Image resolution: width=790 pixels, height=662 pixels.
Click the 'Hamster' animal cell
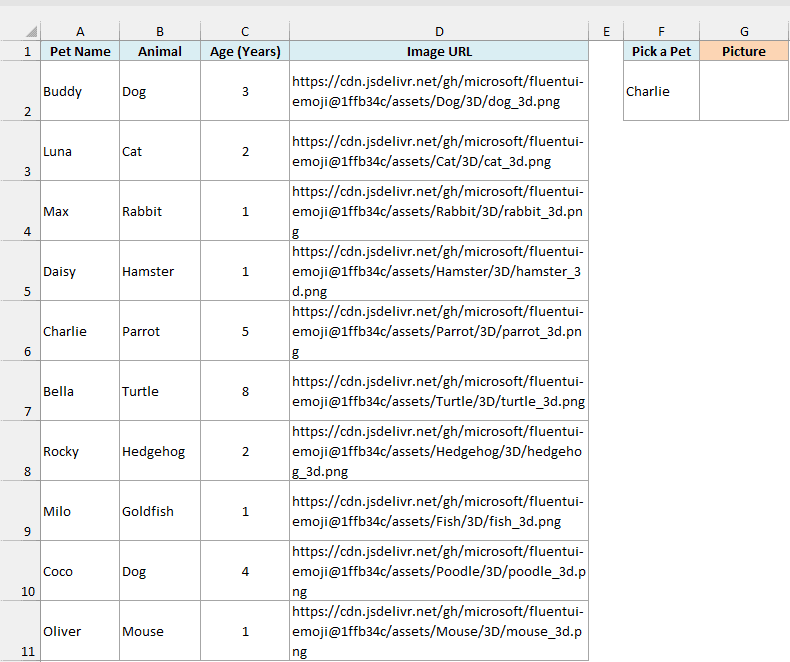[x=160, y=271]
